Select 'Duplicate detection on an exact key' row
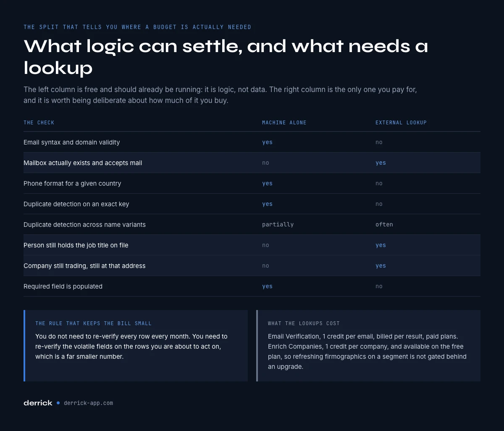Screen dimensions: 504x431 252,204
